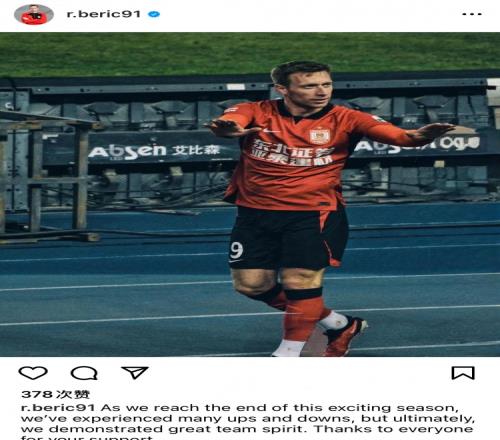This screenshot has height=440, width=500.
Task: Share post via paper plane icon
Action: [x=135, y=372]
